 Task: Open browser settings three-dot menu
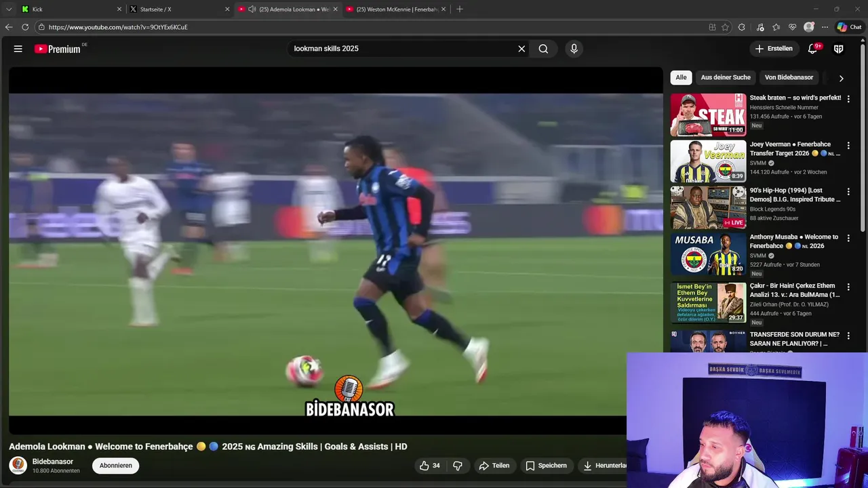825,27
